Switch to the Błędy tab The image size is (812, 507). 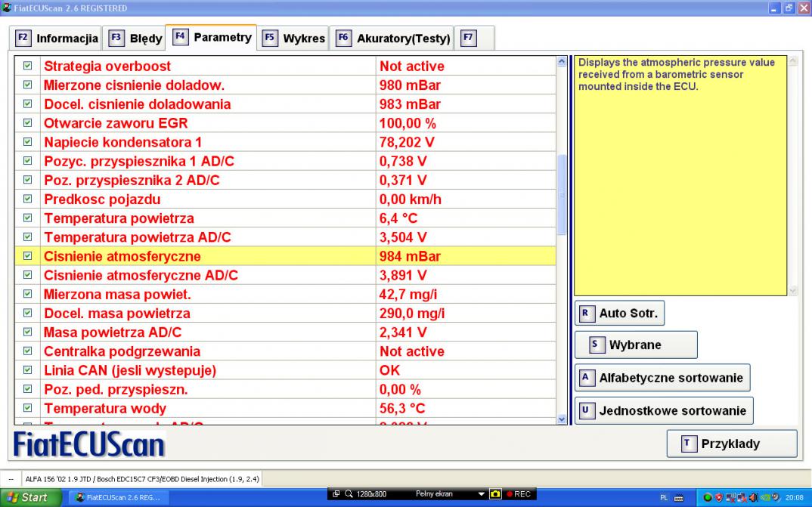135,38
